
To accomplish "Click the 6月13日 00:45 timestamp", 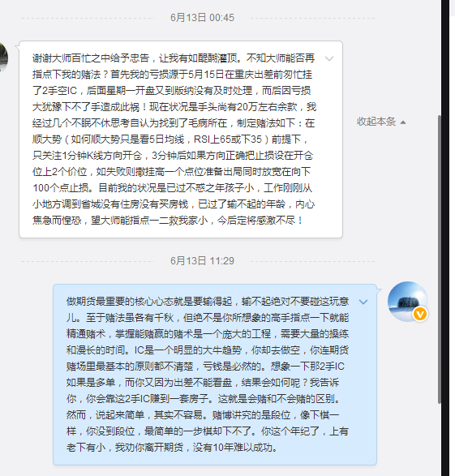I will click(x=202, y=18).
